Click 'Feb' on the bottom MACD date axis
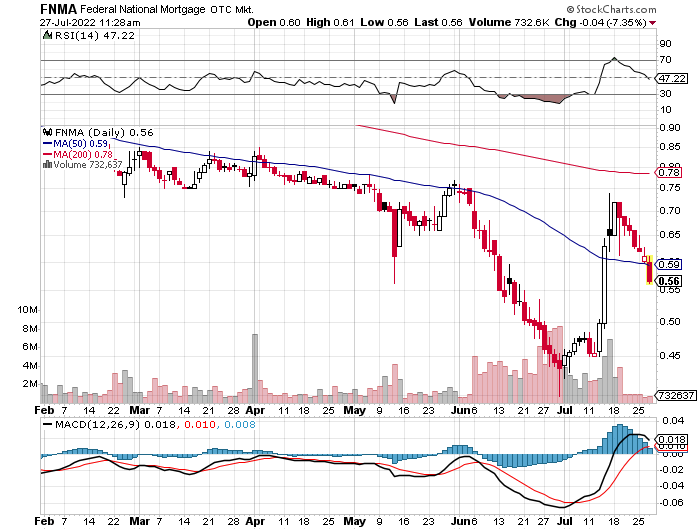This screenshot has width=700, height=530. [x=44, y=521]
